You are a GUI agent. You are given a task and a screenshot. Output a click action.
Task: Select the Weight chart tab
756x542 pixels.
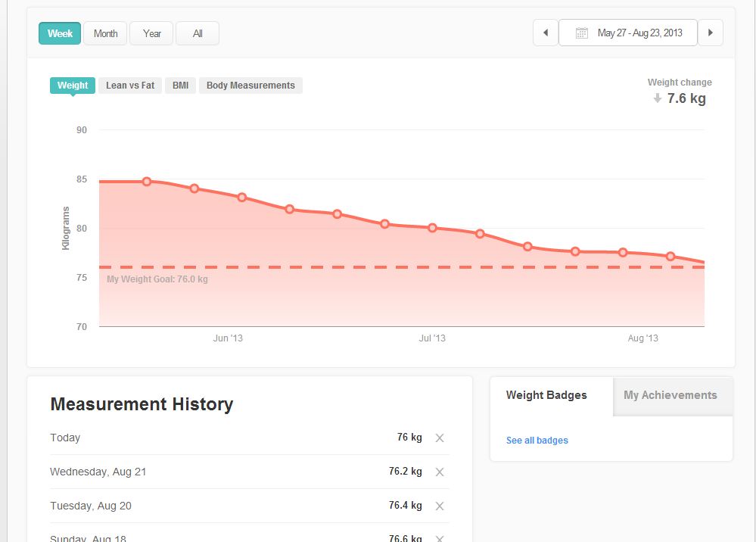tap(73, 86)
